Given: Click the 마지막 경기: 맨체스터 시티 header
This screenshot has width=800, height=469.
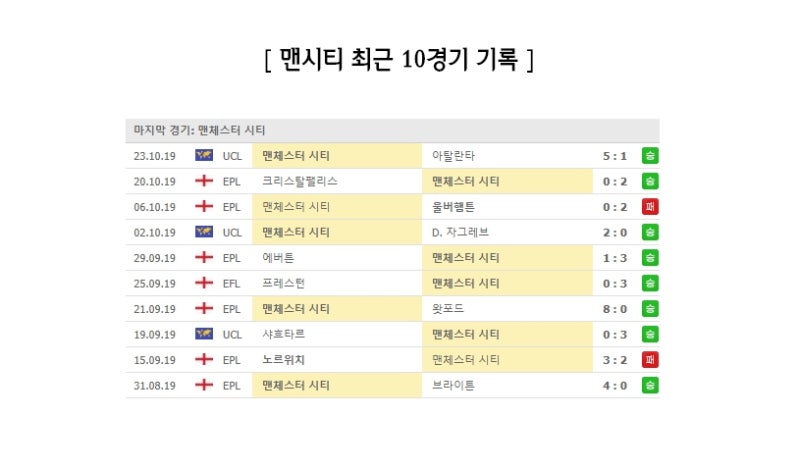Looking at the screenshot, I should coord(199,130).
